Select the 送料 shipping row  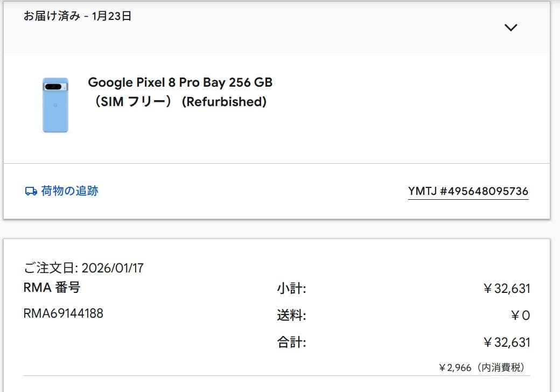(291, 316)
